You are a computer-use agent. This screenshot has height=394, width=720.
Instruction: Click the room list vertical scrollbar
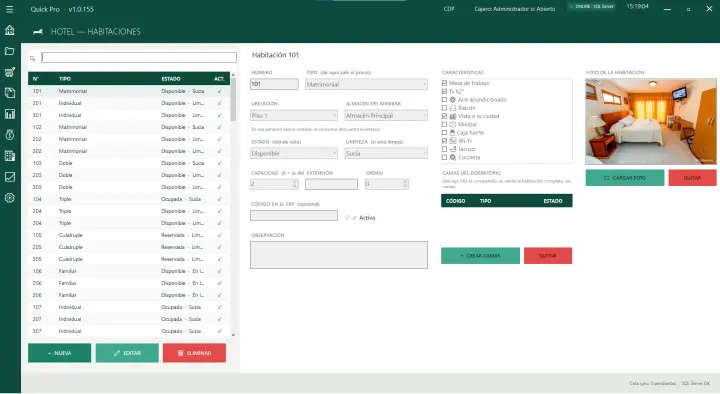[x=233, y=100]
